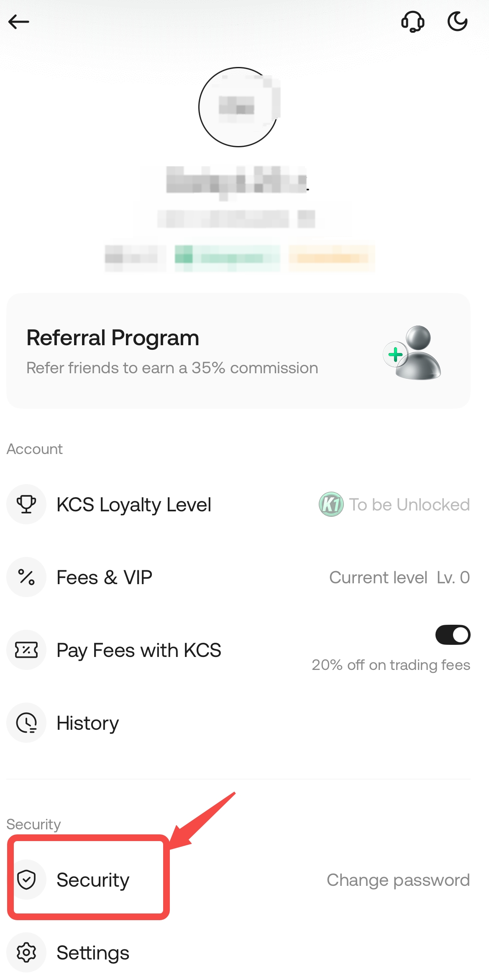Open the Fees & VIP menu item
This screenshot has height=980, width=489.
pyautogui.click(x=105, y=577)
